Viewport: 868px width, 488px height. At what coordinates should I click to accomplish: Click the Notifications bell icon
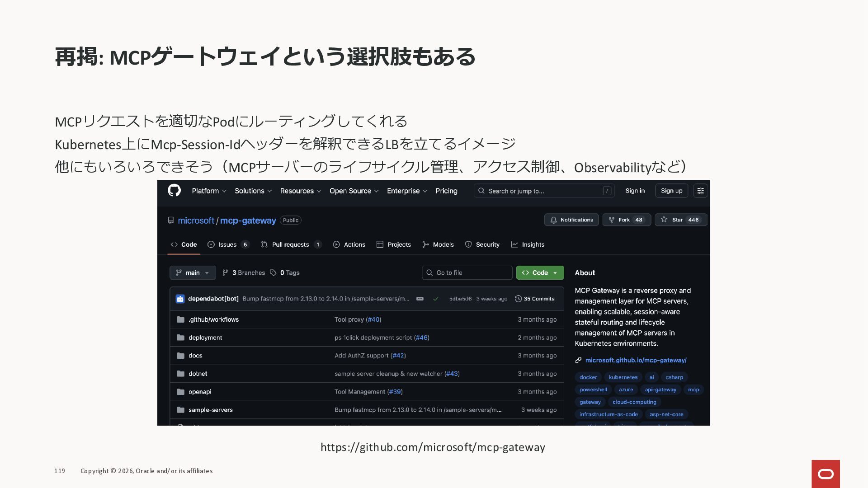coord(553,220)
